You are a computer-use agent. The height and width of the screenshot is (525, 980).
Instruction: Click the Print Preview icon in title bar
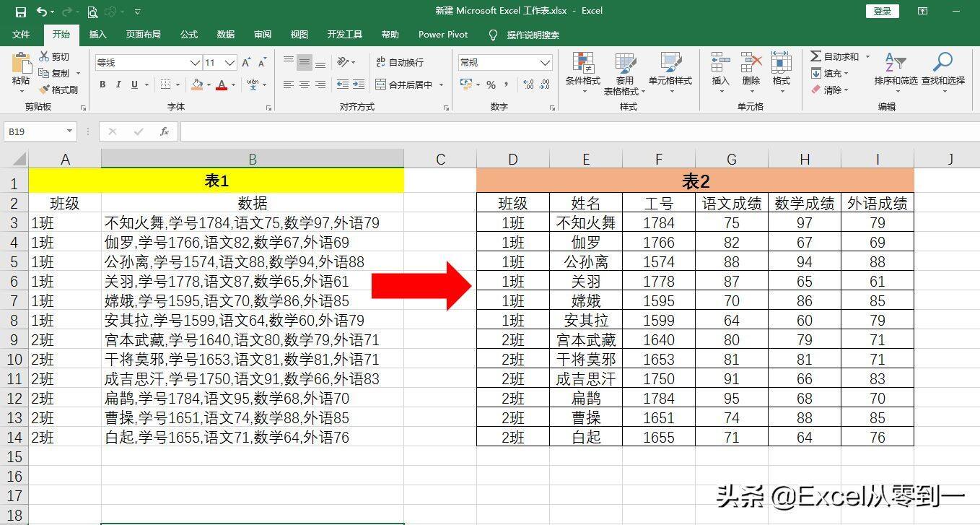pyautogui.click(x=92, y=12)
